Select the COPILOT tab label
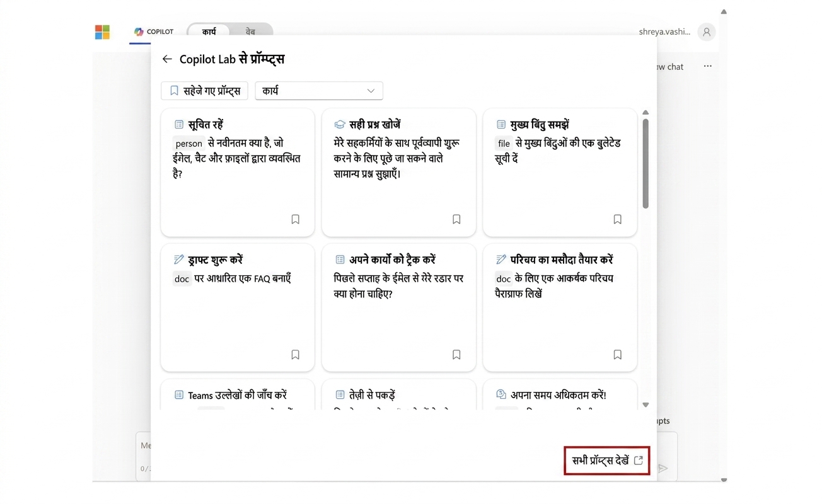Screen dimensions: 822x504 pos(160,31)
